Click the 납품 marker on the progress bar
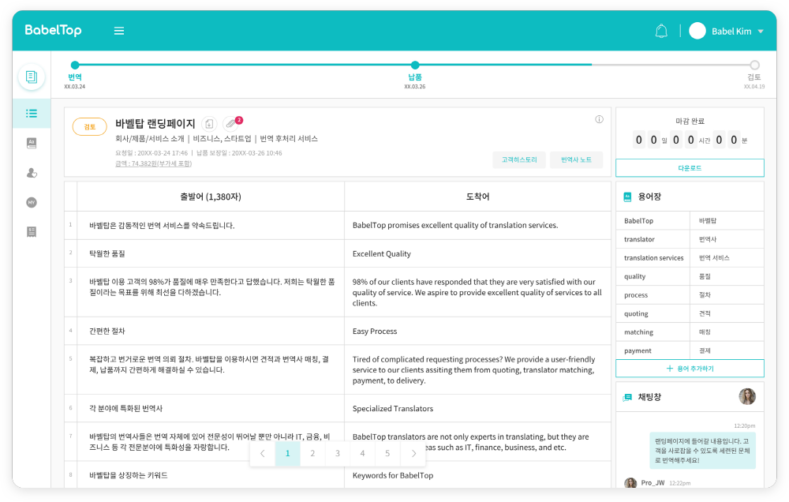Image resolution: width=789 pixels, height=502 pixels. coord(415,66)
